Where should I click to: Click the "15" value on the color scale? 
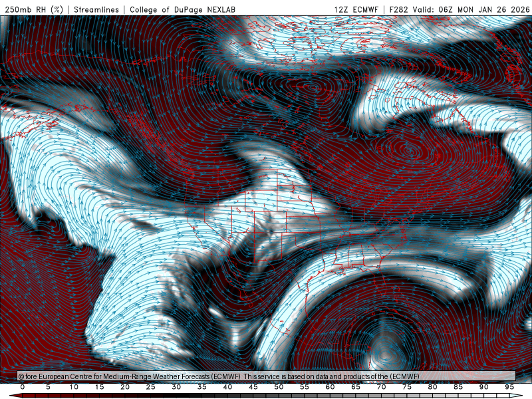99,387
